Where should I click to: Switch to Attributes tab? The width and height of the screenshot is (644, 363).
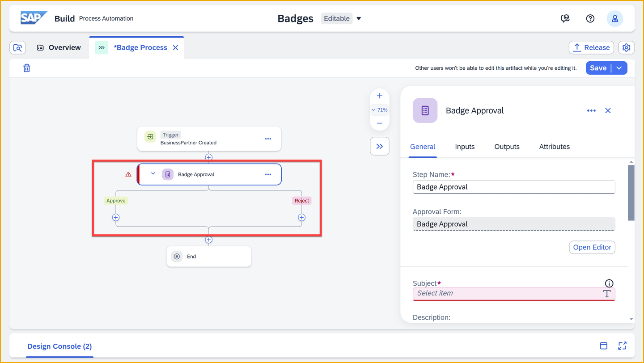tap(555, 147)
